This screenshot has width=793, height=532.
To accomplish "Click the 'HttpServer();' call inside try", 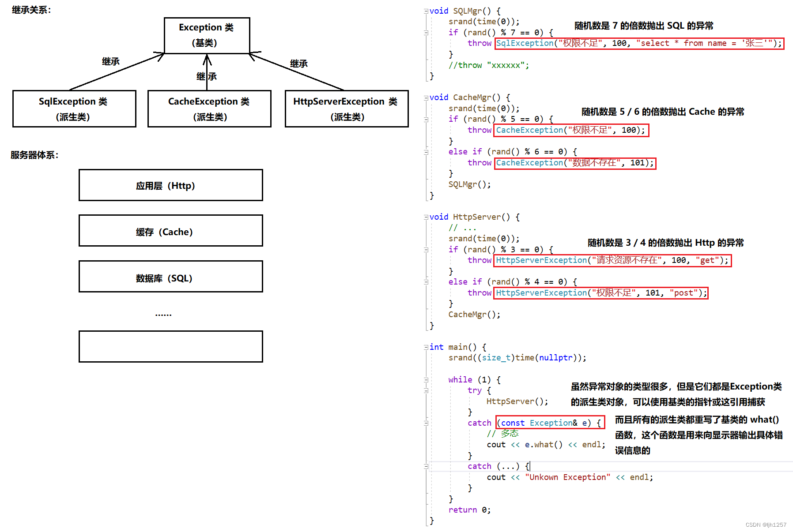I will 517,401.
